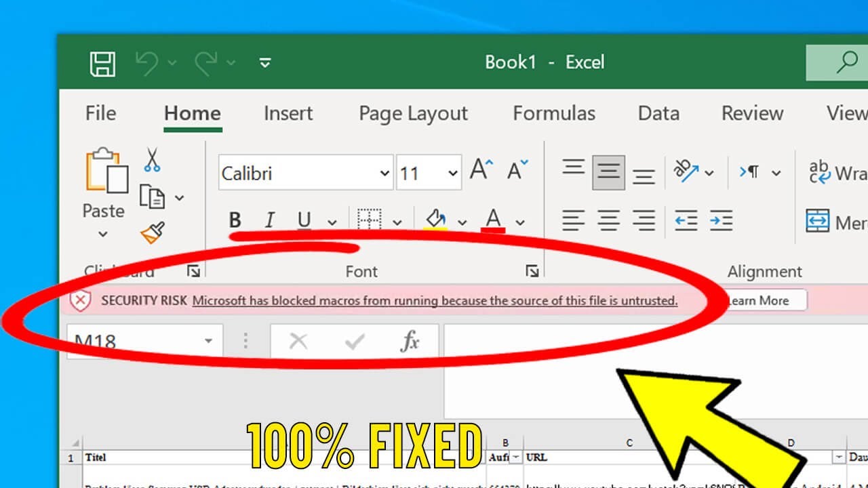Activate the Format Painter brush
868x488 pixels.
pyautogui.click(x=152, y=232)
